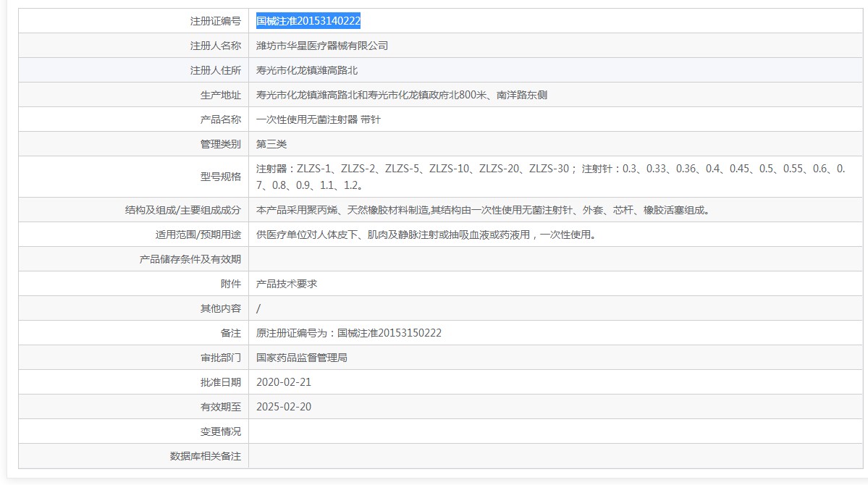Select production address ending 南洋路东侧
Image resolution: width=868 pixels, height=485 pixels.
tap(401, 95)
